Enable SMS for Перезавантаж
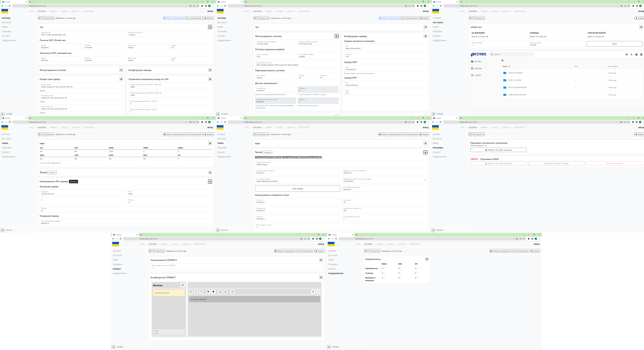The height and width of the screenshot is (350, 644). pos(400,269)
